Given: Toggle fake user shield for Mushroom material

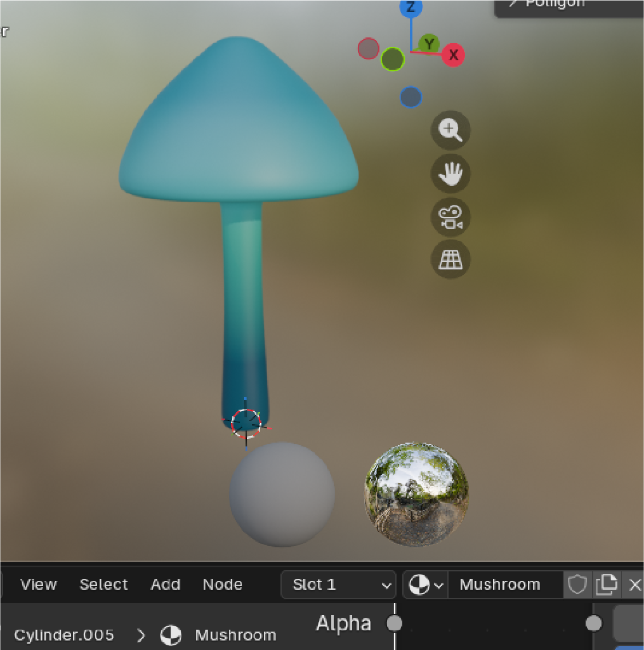Looking at the screenshot, I should (577, 584).
